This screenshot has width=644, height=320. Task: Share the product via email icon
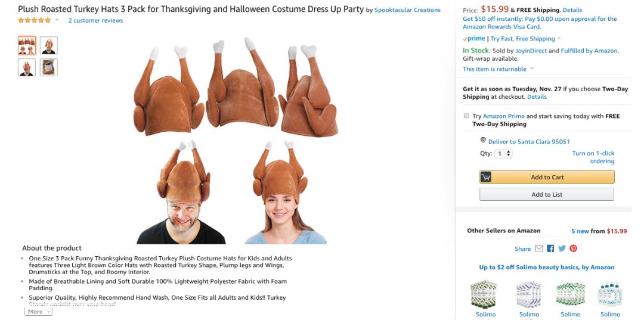coord(539,248)
